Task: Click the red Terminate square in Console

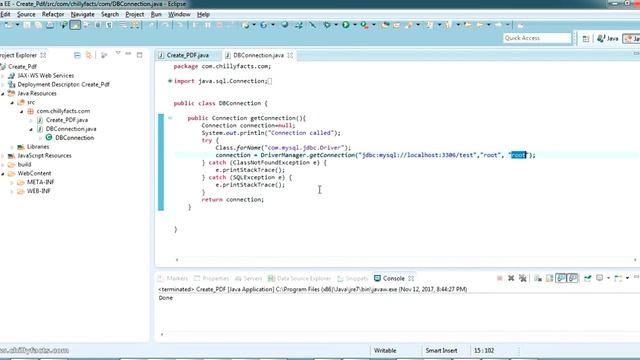Action: [500, 278]
